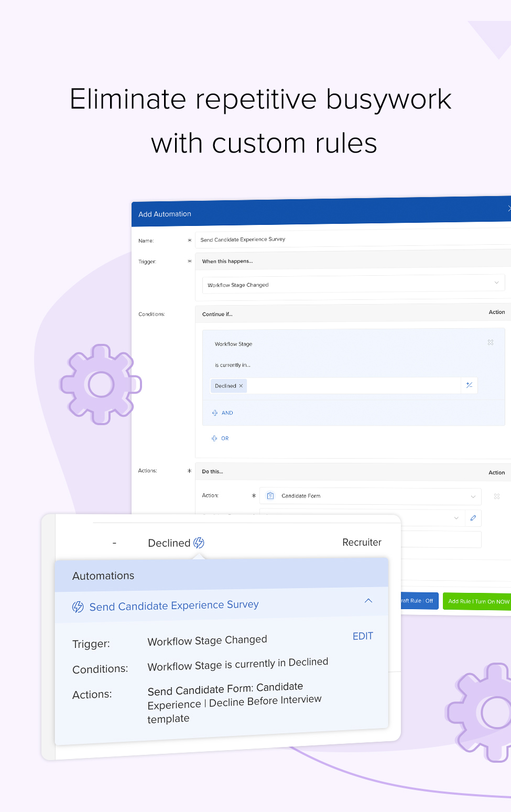This screenshot has width=511, height=812.
Task: Open the Action menu in the Conditions header
Action: [496, 312]
